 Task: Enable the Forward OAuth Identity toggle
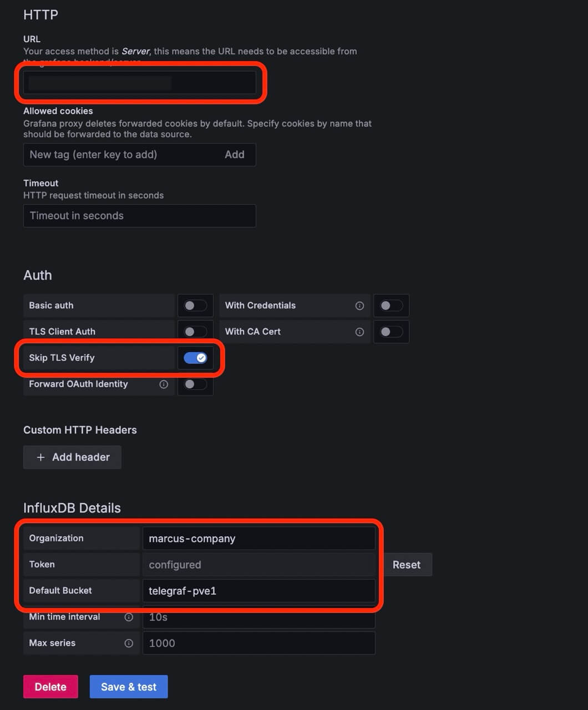[x=195, y=384]
